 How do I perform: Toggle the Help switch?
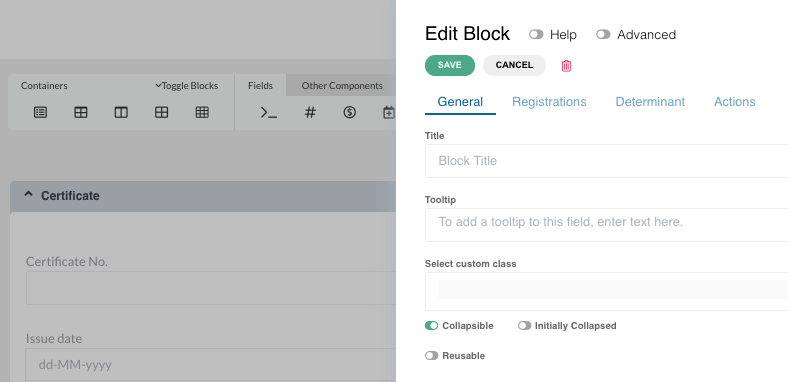point(536,34)
